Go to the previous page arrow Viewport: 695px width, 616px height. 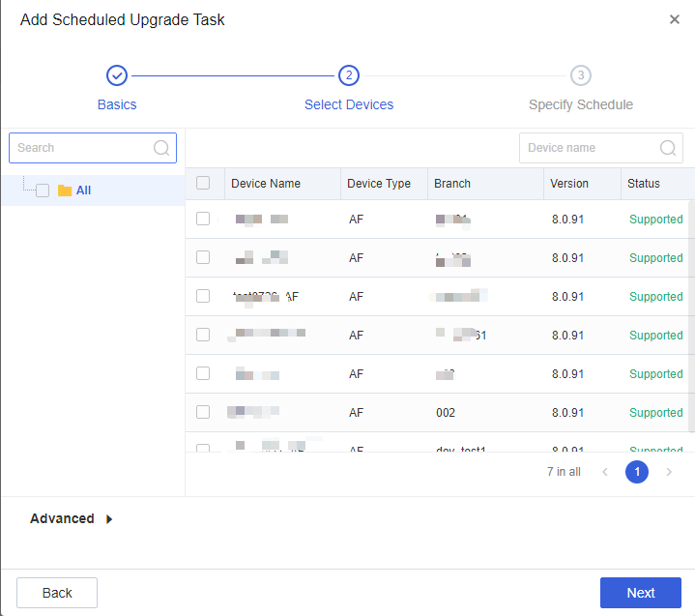click(x=605, y=472)
